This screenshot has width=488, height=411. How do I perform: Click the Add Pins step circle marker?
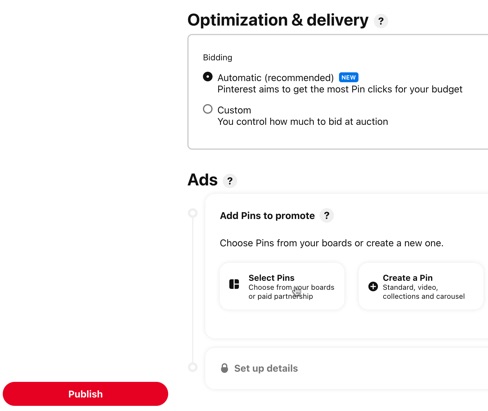(193, 213)
